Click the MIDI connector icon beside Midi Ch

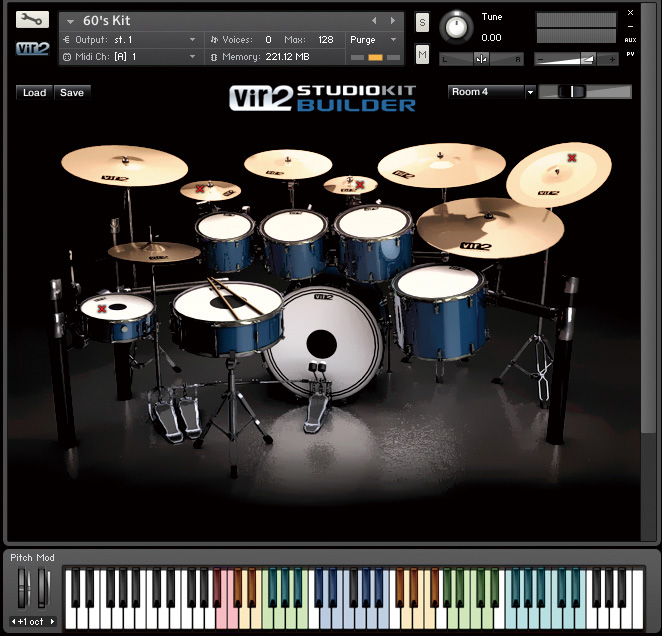[67, 57]
